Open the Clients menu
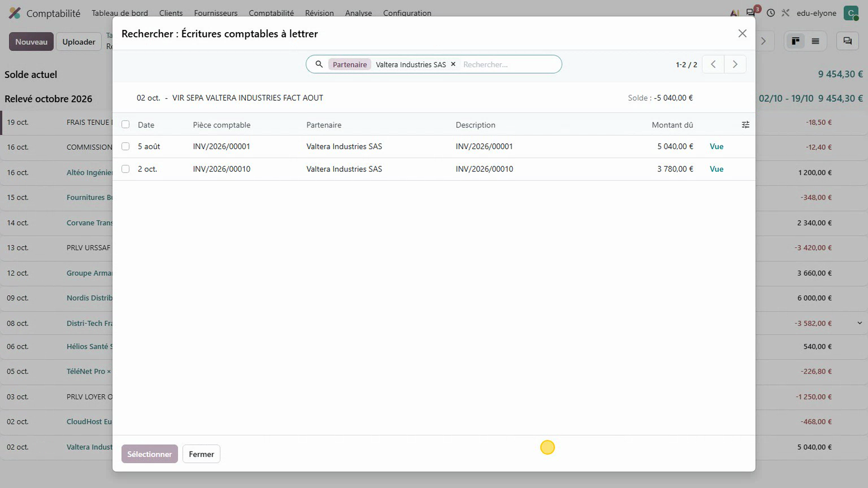868x488 pixels. [x=171, y=13]
